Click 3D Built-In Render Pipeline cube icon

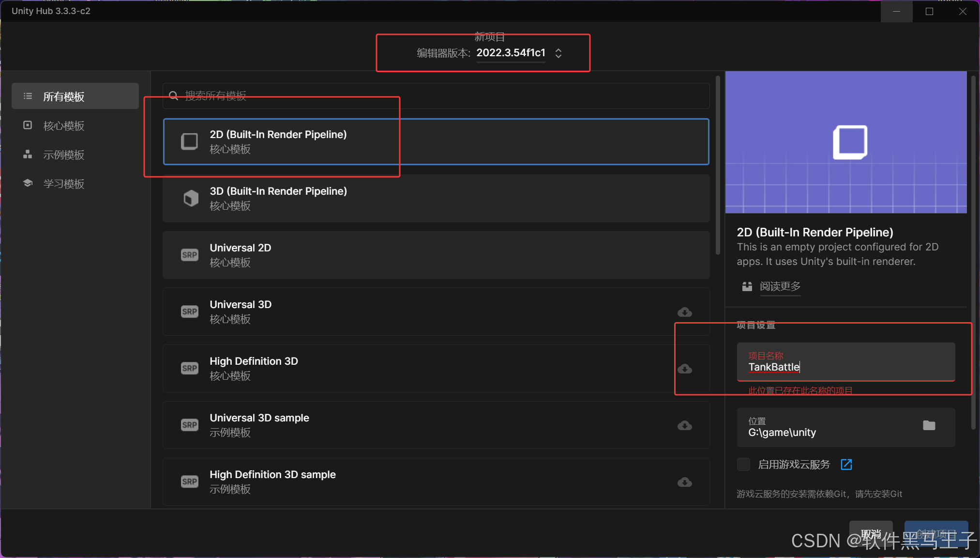click(191, 198)
